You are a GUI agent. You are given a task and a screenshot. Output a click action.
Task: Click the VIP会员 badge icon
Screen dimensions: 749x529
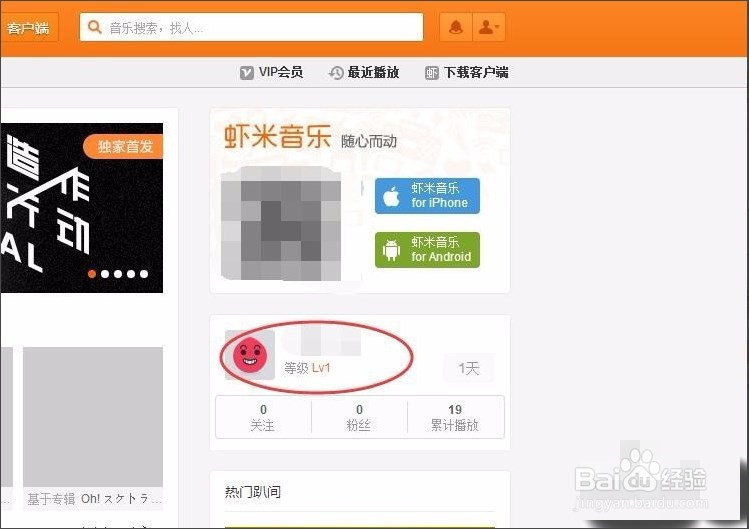246,73
